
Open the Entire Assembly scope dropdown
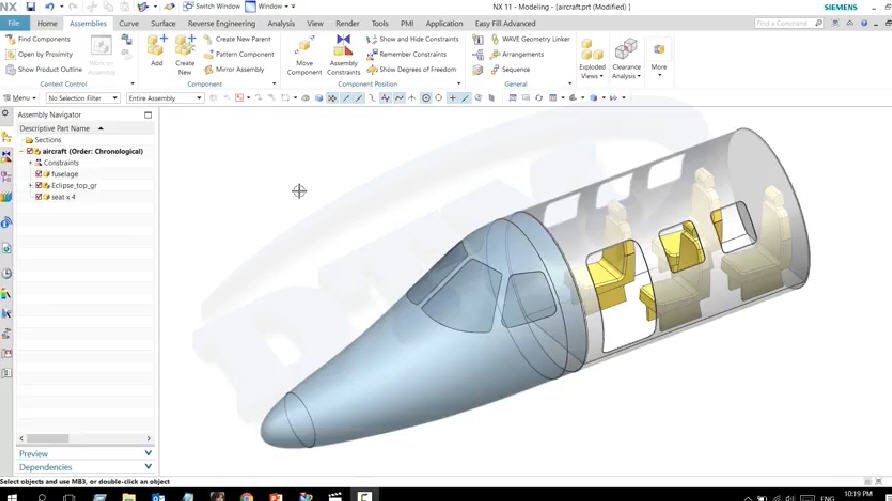pos(165,98)
